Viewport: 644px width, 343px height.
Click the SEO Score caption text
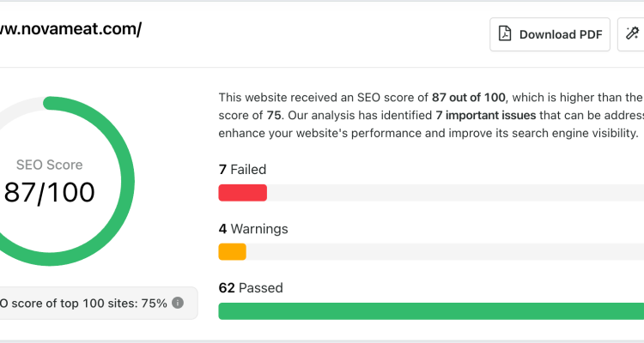(x=49, y=165)
